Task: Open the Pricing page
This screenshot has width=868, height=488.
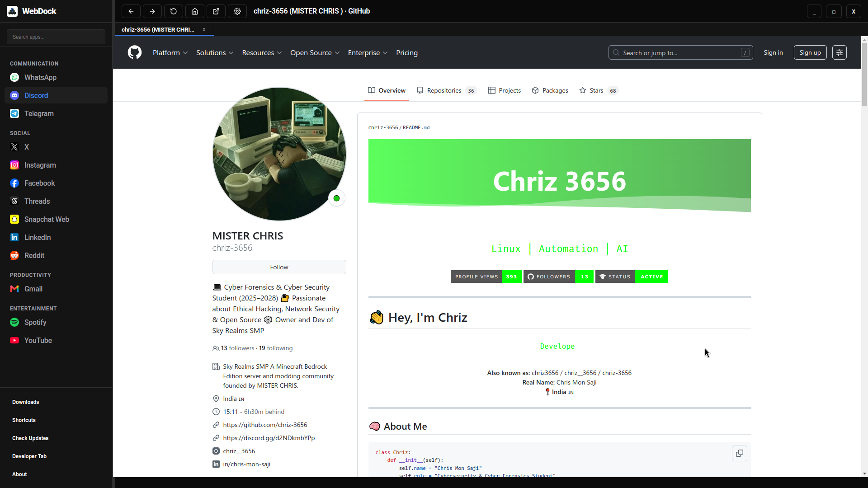Action: pyautogui.click(x=407, y=53)
